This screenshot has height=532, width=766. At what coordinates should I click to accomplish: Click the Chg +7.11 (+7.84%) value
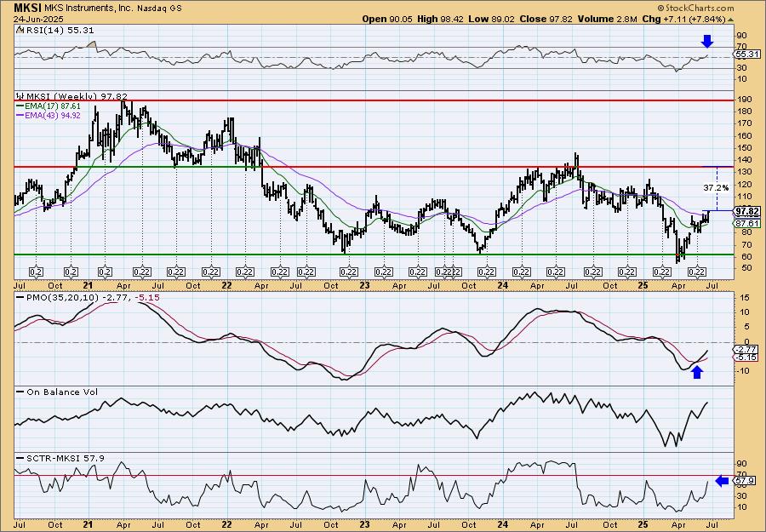click(x=684, y=19)
